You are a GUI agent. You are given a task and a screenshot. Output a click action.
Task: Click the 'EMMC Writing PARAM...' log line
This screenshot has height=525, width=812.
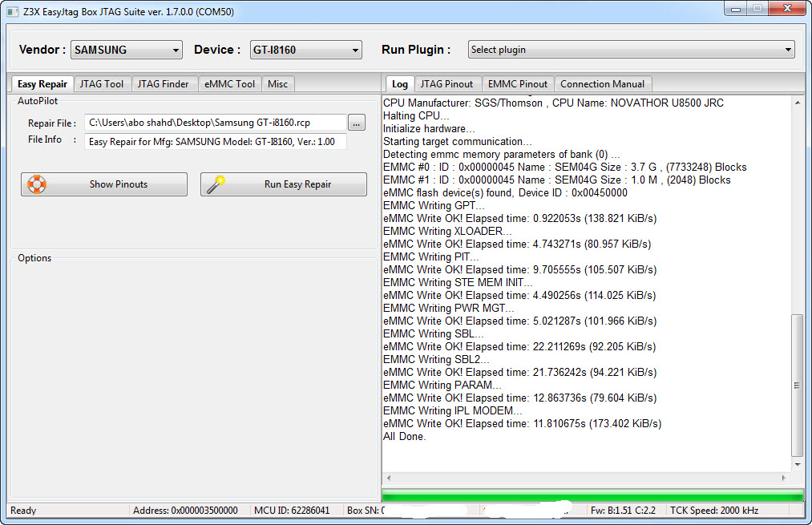pyautogui.click(x=442, y=386)
